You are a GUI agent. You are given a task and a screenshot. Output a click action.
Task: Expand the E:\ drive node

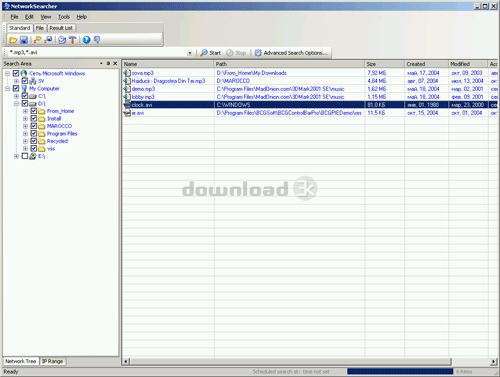point(16,156)
